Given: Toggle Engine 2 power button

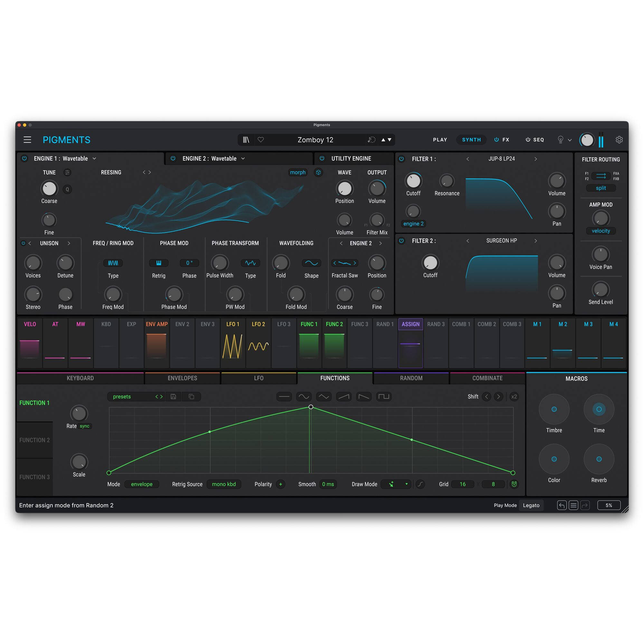Looking at the screenshot, I should (173, 158).
